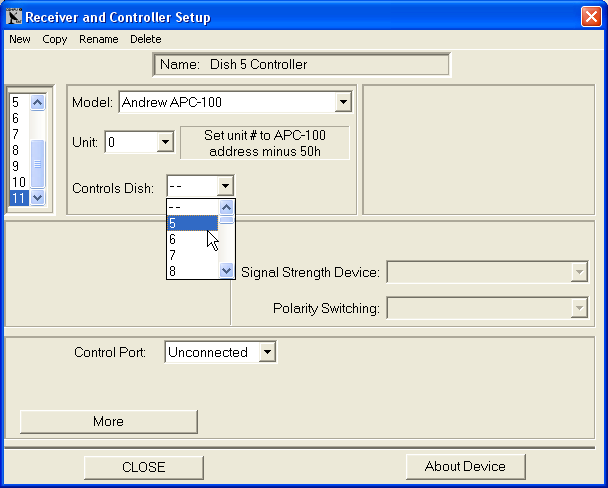This screenshot has height=488, width=608.
Task: Open the New menu
Action: (19, 39)
